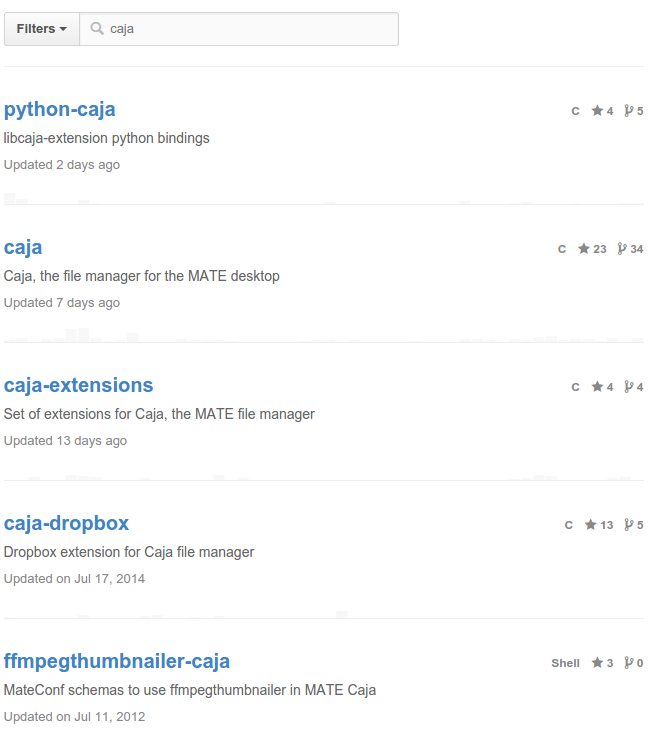651x737 pixels.
Task: Click the star count for caja
Action: [x=600, y=249]
